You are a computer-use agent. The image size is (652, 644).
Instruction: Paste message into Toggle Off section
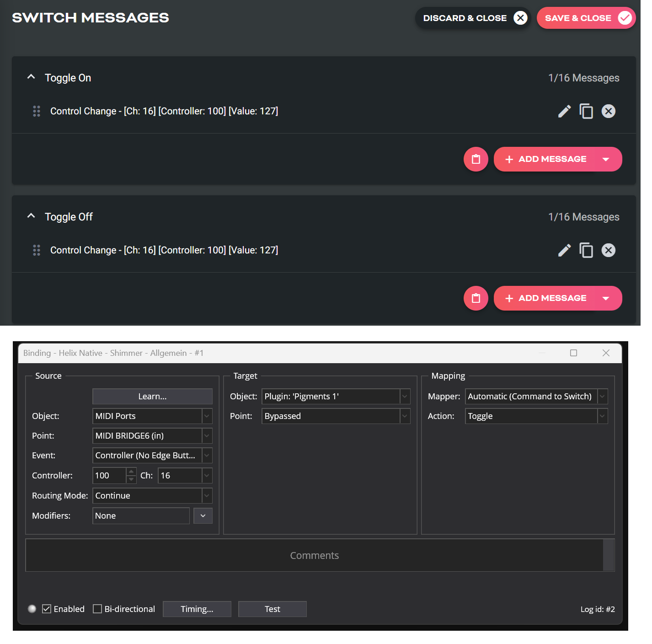[476, 298]
